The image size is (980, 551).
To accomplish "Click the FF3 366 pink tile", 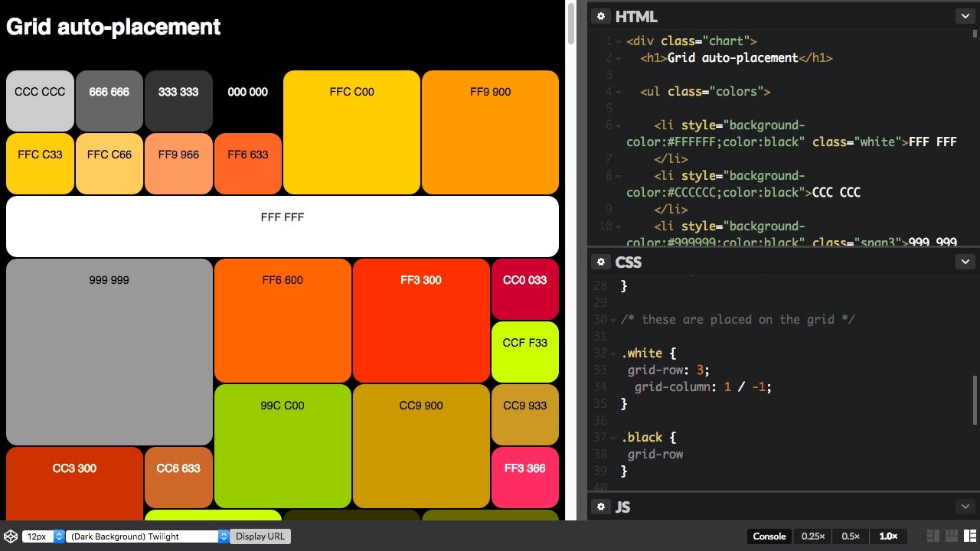I will coord(525,478).
